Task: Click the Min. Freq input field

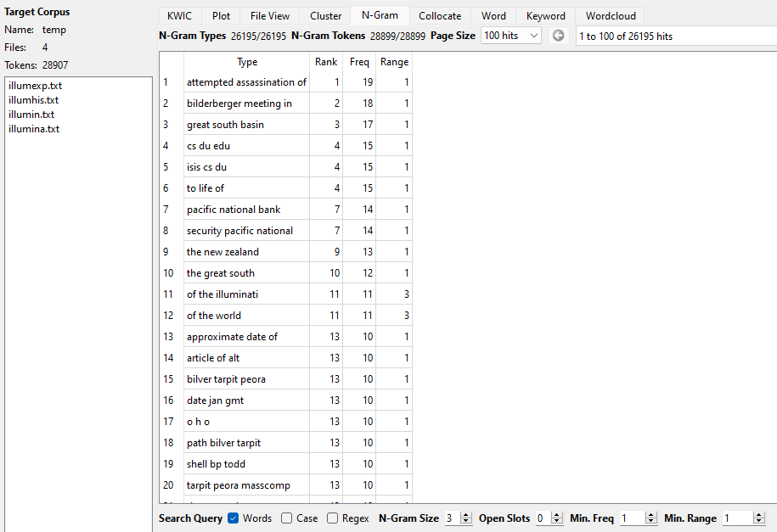Action: point(633,518)
